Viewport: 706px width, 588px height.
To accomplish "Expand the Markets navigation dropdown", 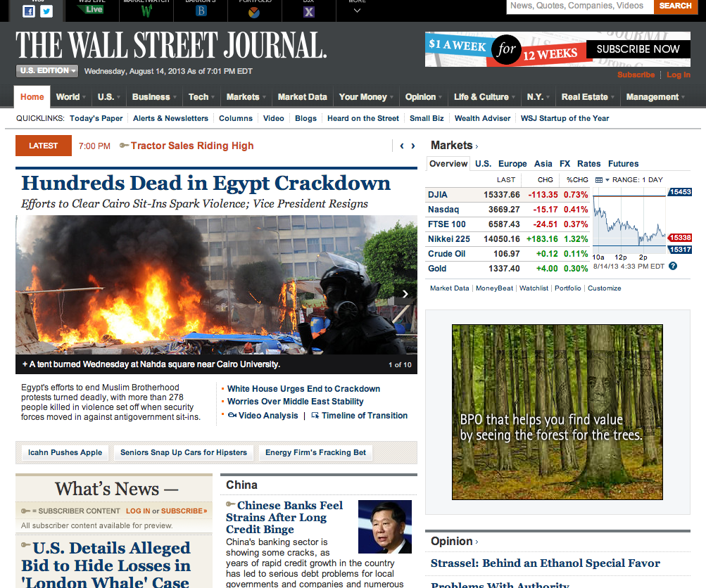I will [x=244, y=97].
